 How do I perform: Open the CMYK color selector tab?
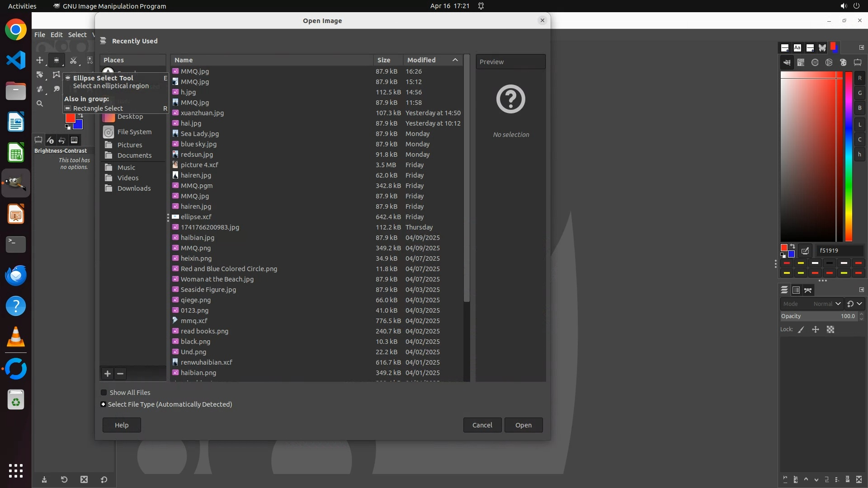click(x=801, y=63)
